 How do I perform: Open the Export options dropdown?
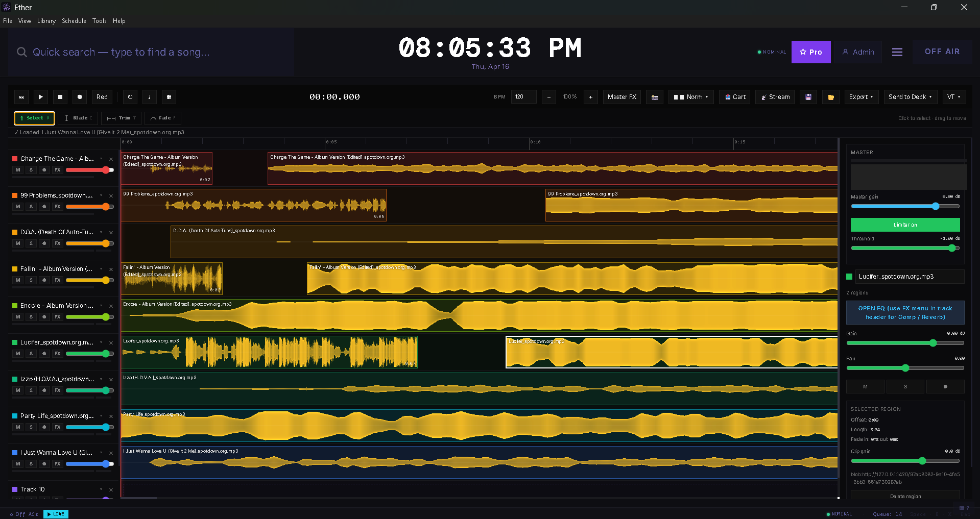click(x=861, y=97)
